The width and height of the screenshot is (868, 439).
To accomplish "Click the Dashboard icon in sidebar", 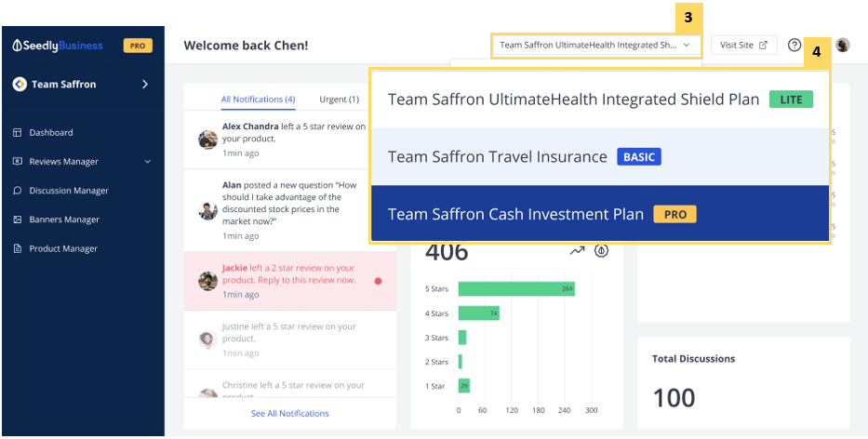I will tap(18, 133).
